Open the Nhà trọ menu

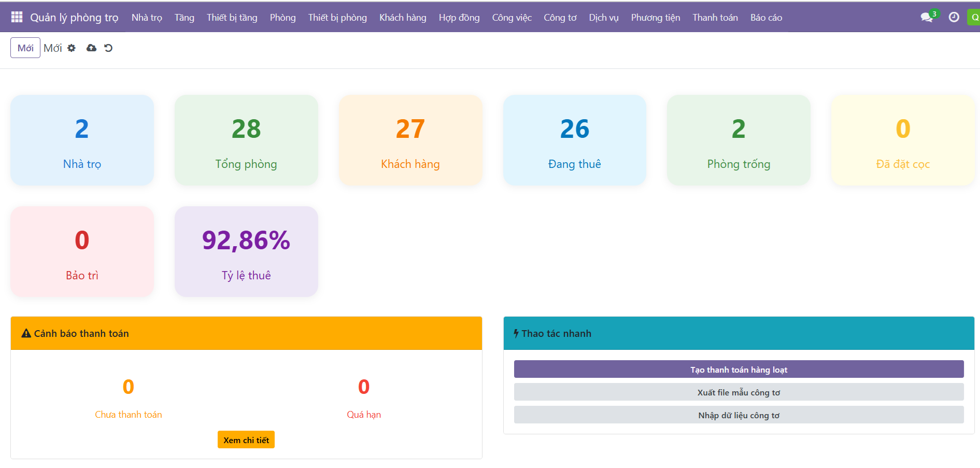pyautogui.click(x=147, y=17)
